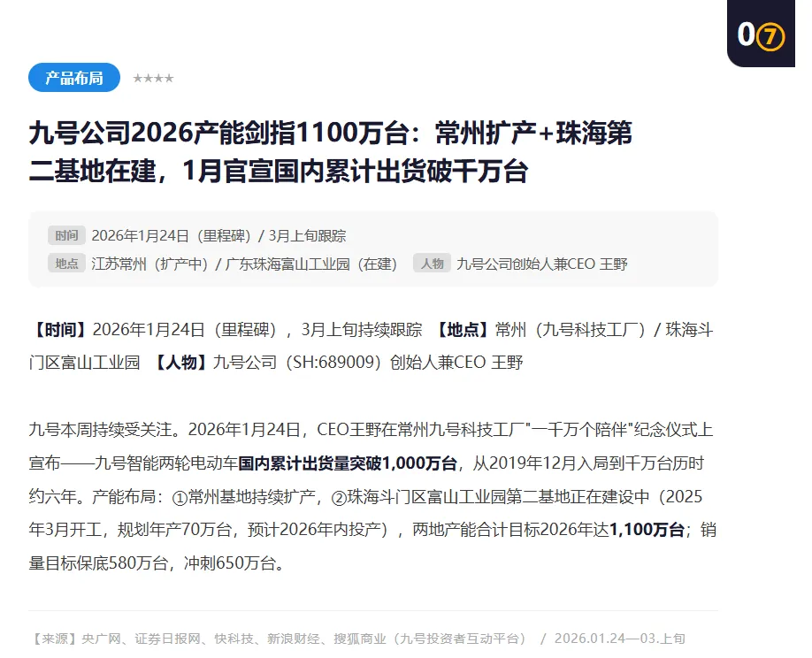The image size is (812, 658).
Task: Click the bold 【时间】 heading in the body
Action: click(60, 330)
